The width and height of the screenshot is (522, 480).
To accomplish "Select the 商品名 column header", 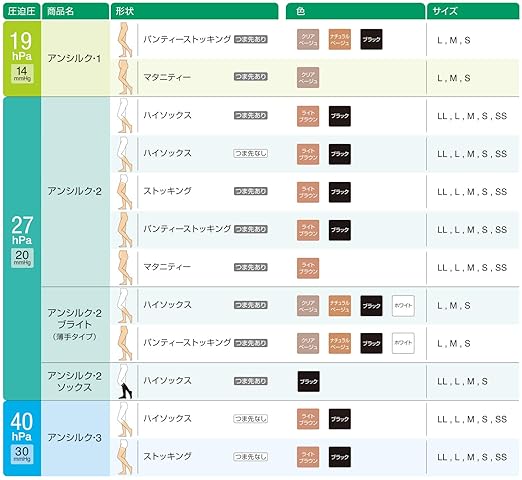I will point(75,11).
